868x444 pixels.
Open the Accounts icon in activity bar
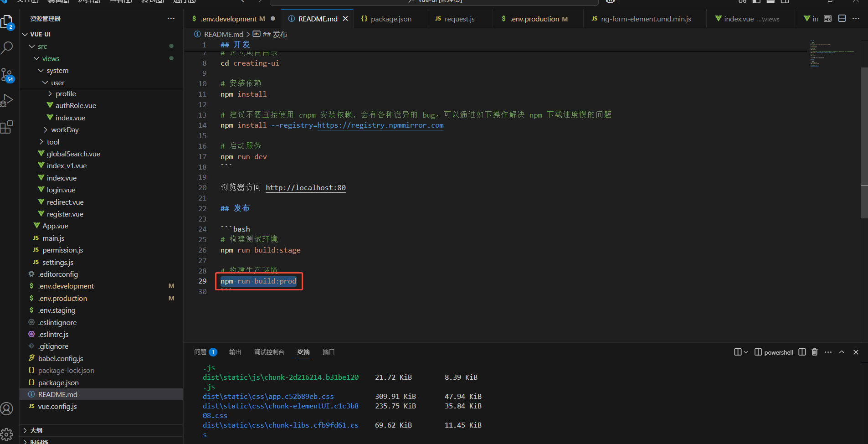pyautogui.click(x=7, y=408)
